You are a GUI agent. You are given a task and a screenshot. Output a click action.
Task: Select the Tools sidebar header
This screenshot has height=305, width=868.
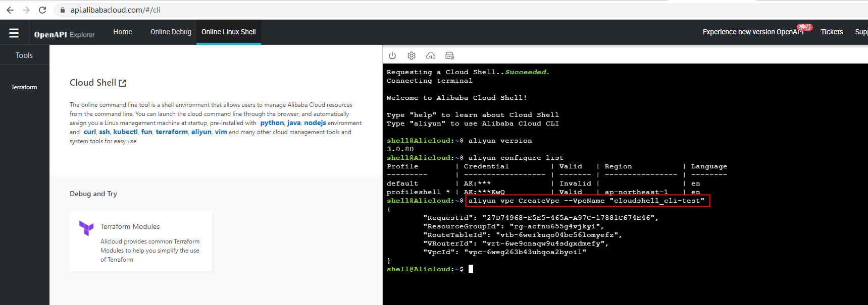point(24,55)
